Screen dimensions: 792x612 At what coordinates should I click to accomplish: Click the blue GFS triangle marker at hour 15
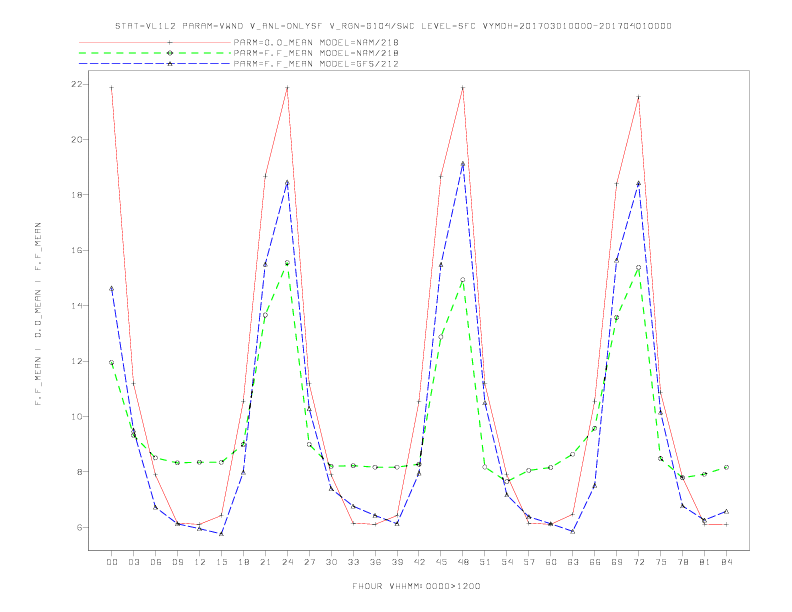point(221,533)
